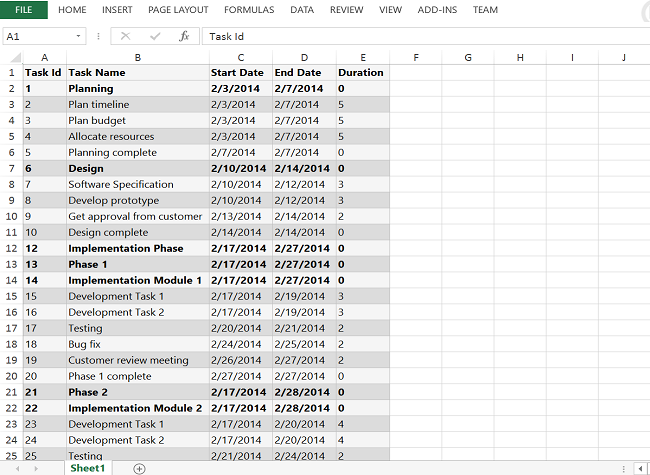Viewport: 650px width, 475px height.
Task: Select column H header
Action: [x=520, y=58]
